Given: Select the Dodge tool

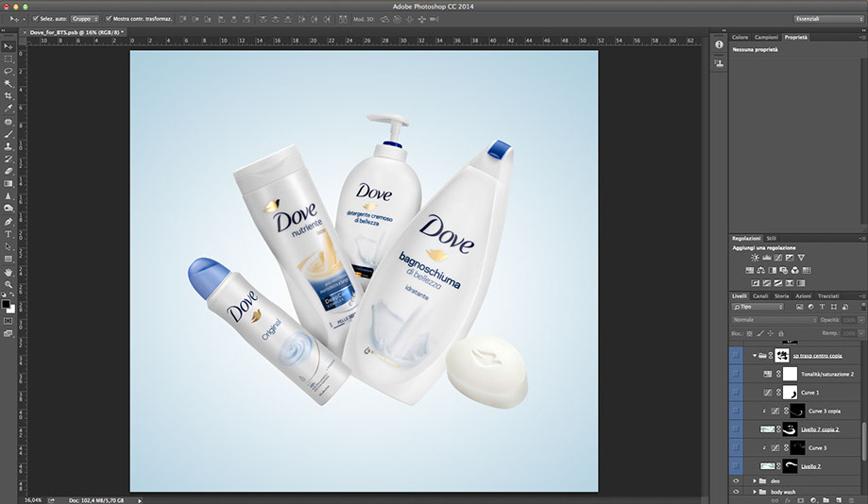Looking at the screenshot, I should 9,208.
